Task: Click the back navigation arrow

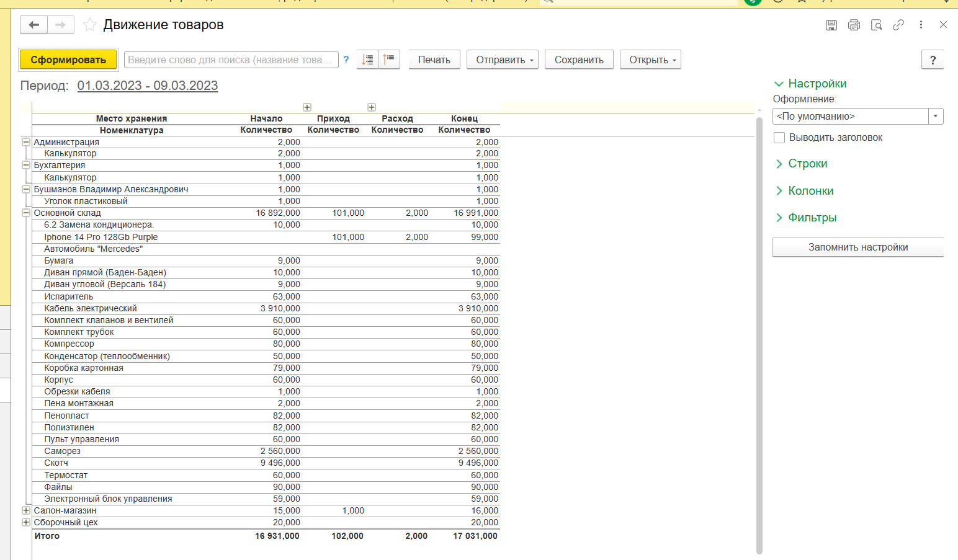Action: (34, 25)
